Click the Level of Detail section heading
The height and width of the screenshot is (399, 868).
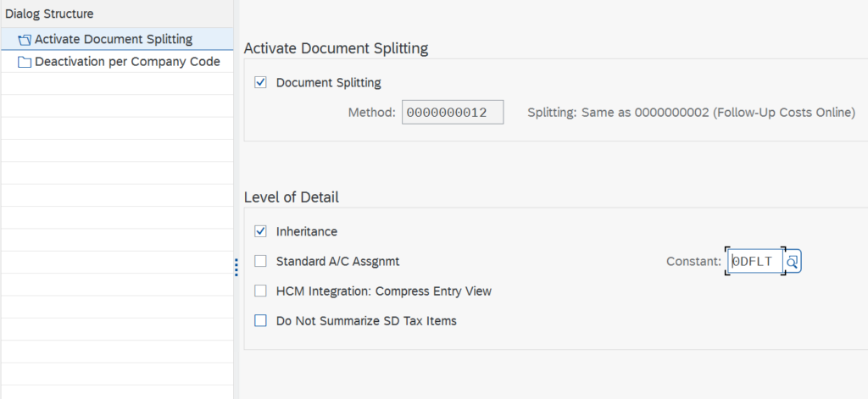[x=291, y=197]
